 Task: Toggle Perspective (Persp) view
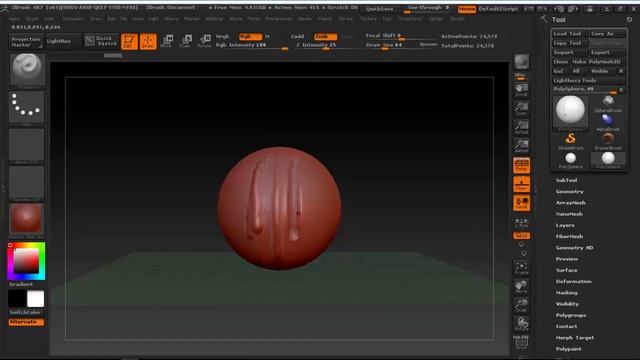point(521,165)
